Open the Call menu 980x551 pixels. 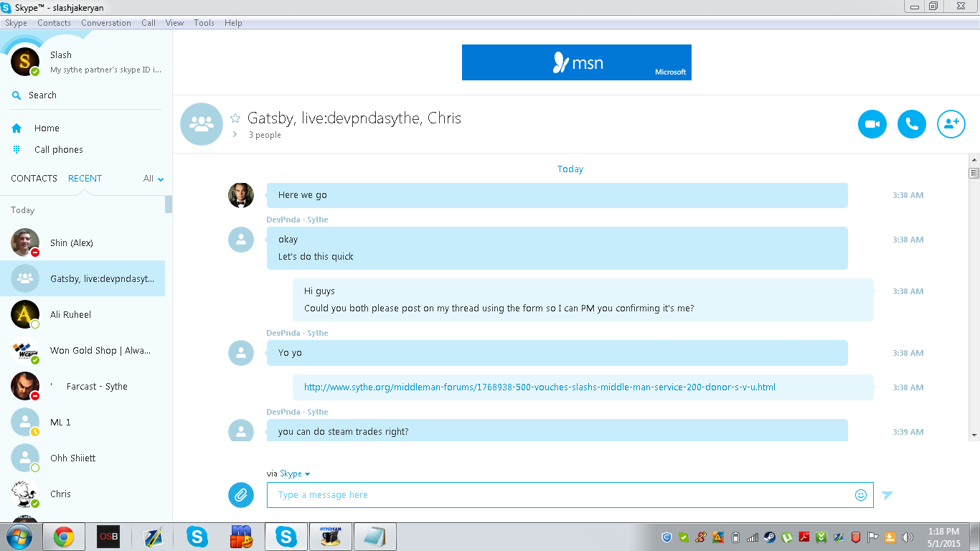149,23
